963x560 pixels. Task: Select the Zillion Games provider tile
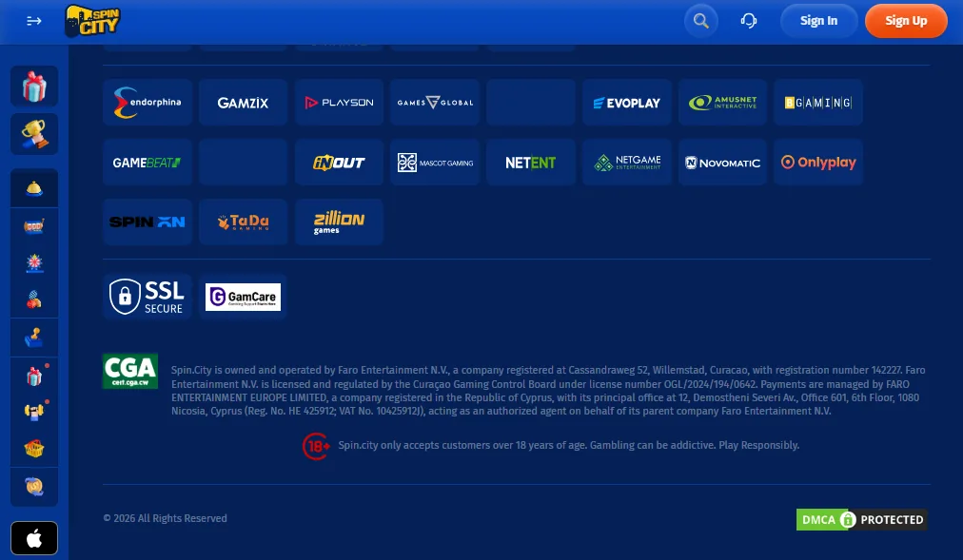tap(339, 222)
